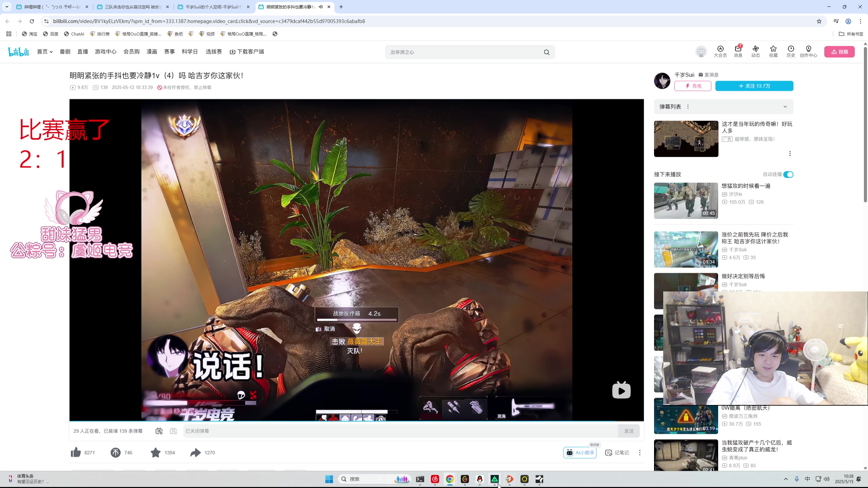Switch to 千岁Sui的个人空间 browser tab
This screenshot has height=488, width=868.
(214, 7)
